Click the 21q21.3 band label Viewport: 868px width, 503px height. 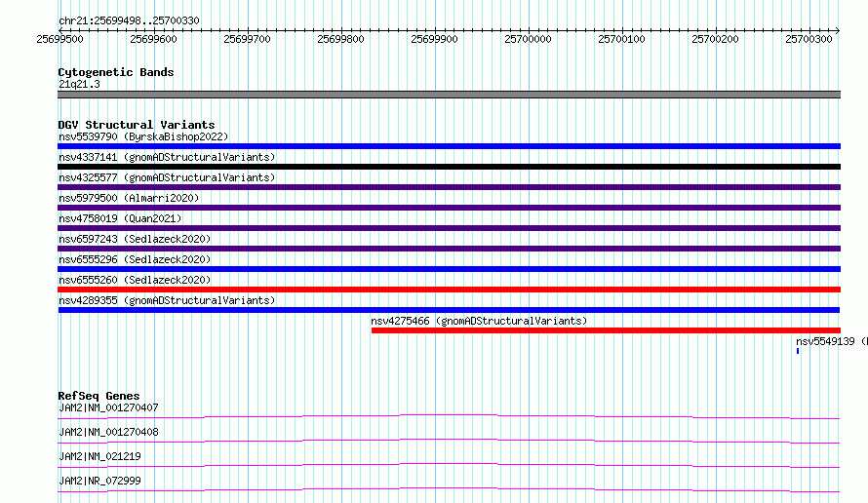(x=79, y=84)
